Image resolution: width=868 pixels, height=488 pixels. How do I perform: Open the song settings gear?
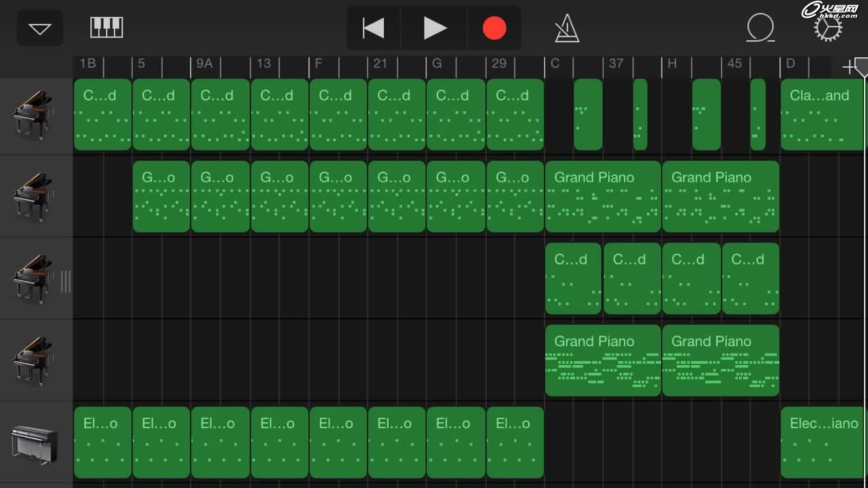tap(827, 29)
